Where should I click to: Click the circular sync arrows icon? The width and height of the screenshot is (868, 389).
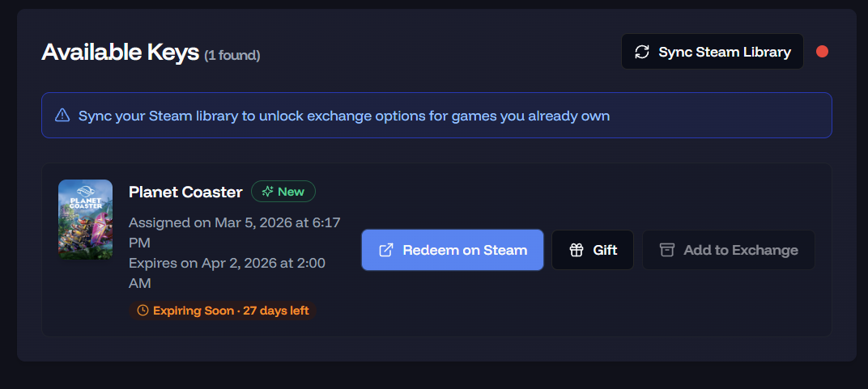point(642,52)
